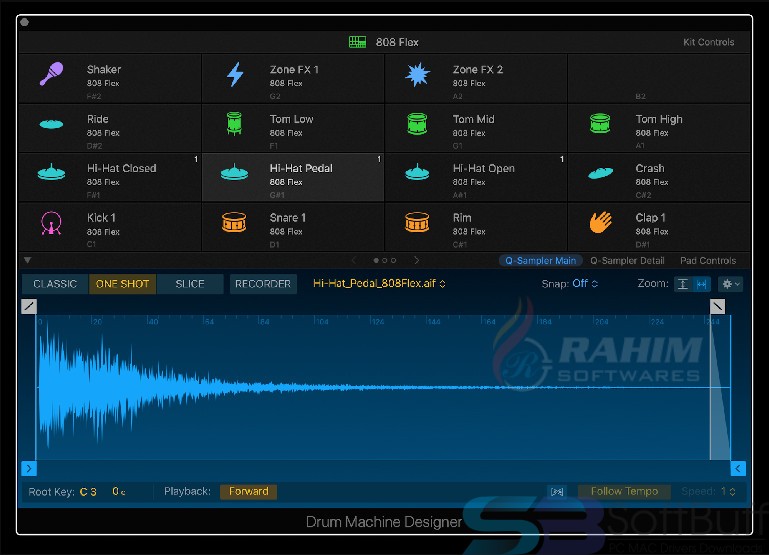Click the sample start marker handle
Screen dimensions: 769x555
coord(29,469)
